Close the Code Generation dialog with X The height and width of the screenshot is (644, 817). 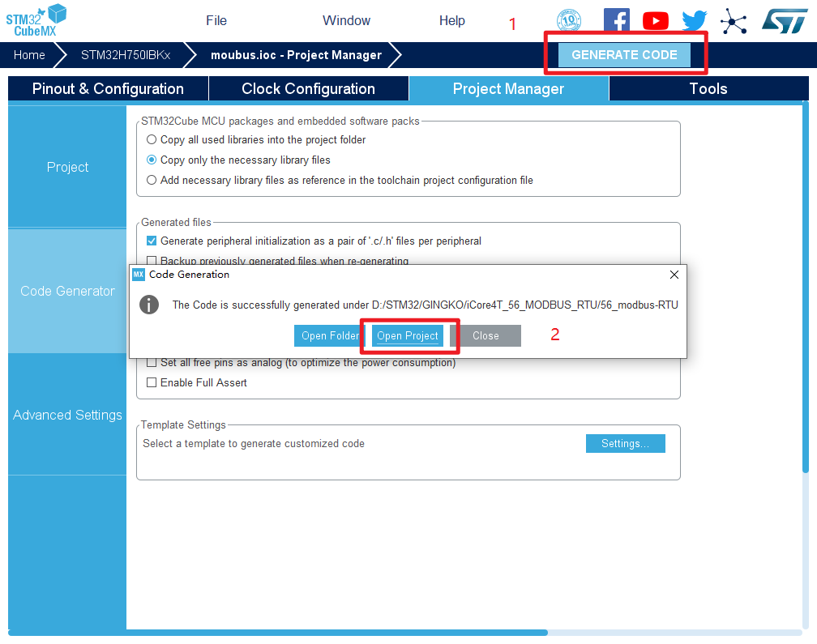[674, 275]
